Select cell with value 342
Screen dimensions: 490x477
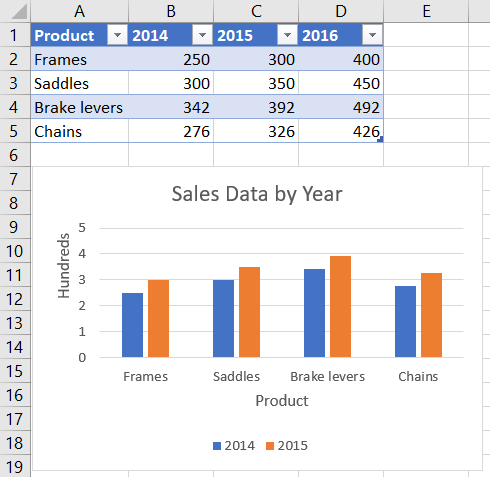click(171, 107)
